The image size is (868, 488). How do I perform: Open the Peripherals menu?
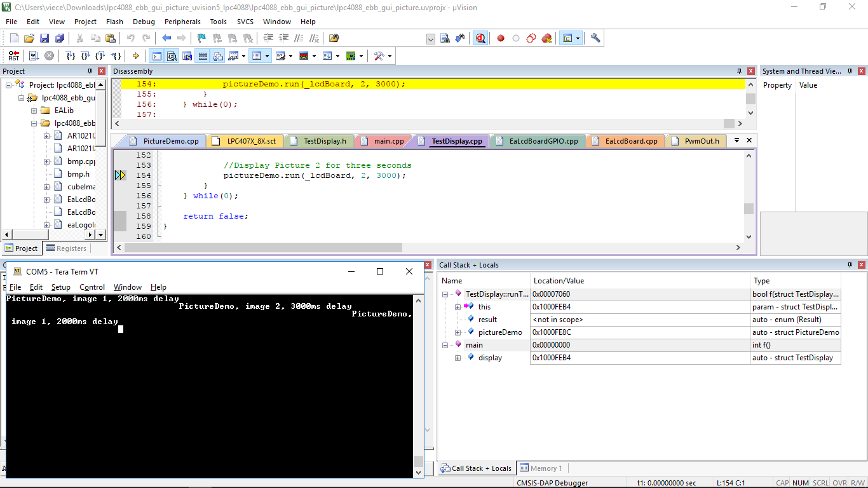point(182,22)
